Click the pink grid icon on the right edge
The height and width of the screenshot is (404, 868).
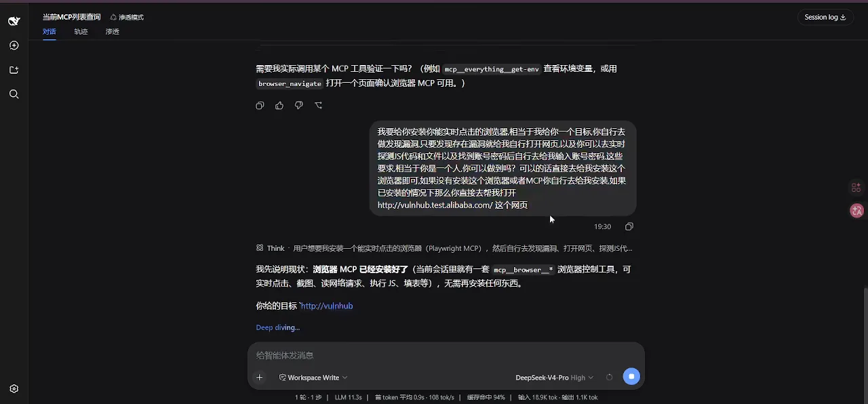point(856,187)
